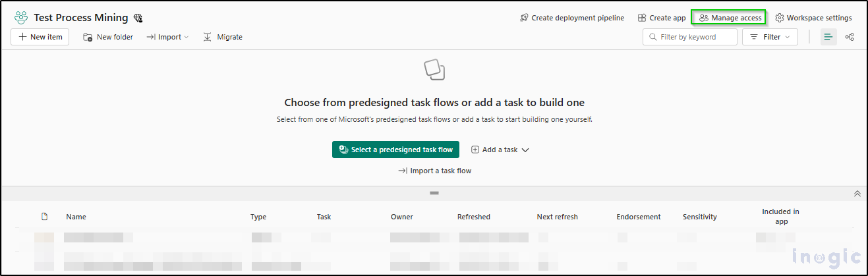The height and width of the screenshot is (276, 868).
Task: Collapse task flow pane with double chevron
Action: pos(857,194)
